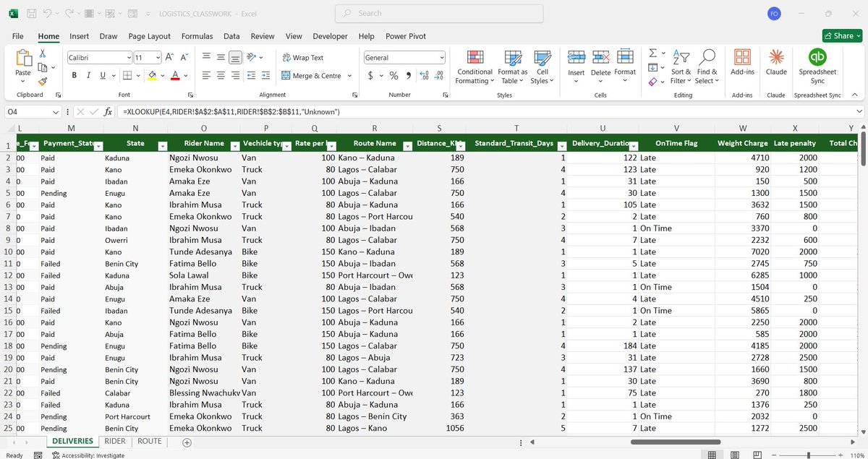
Task: Open the Power Pivot tab
Action: (x=406, y=36)
